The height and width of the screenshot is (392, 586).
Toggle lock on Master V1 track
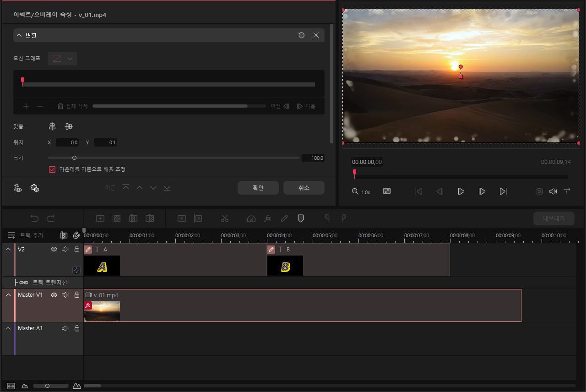(x=77, y=295)
